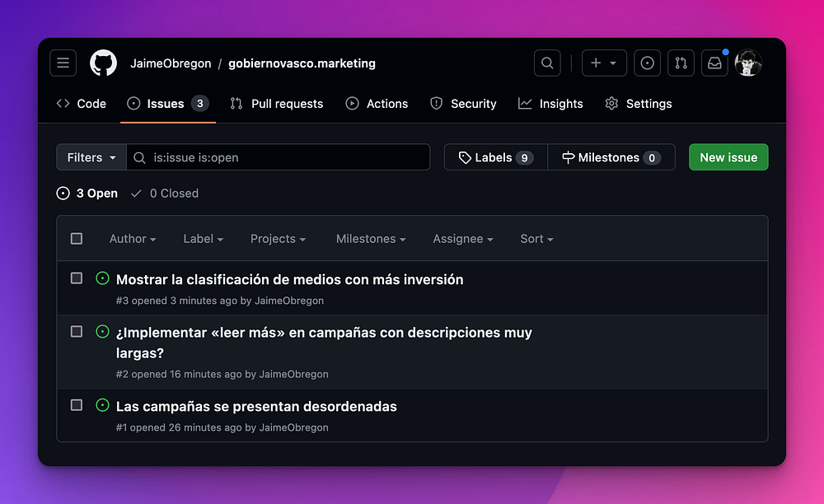
Task: Click the open-status icon of issue #2
Action: point(102,332)
